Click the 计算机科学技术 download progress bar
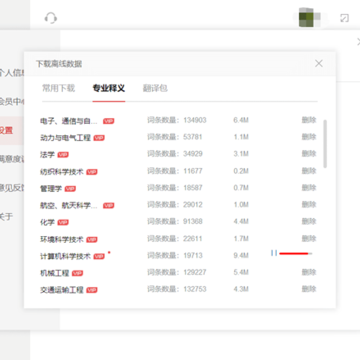Viewport: 360px width, 360px height. point(296,254)
